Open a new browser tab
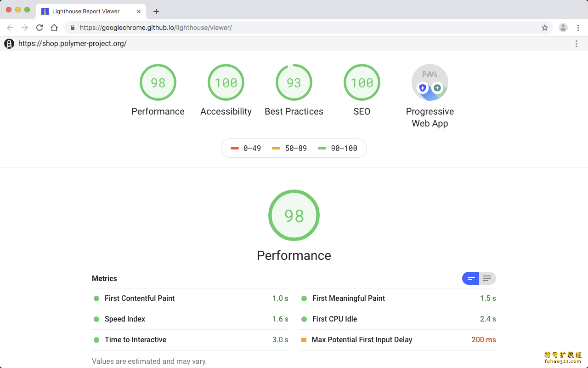This screenshot has height=368, width=588. 156,11
